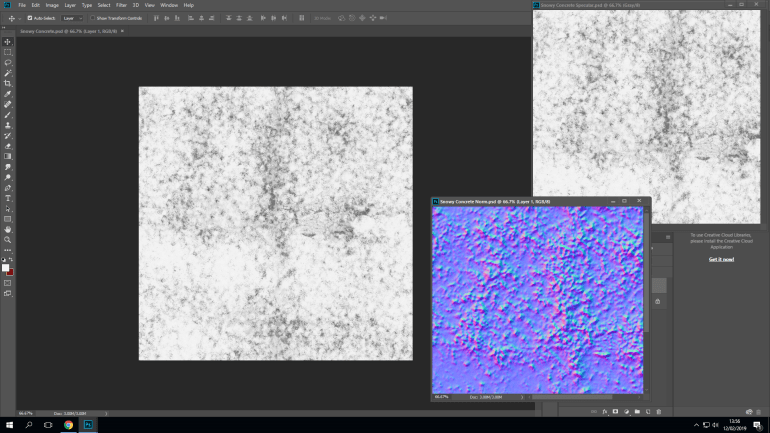Image resolution: width=770 pixels, height=433 pixels.
Task: Enable Show Transform Controls checkbox
Action: coord(92,18)
